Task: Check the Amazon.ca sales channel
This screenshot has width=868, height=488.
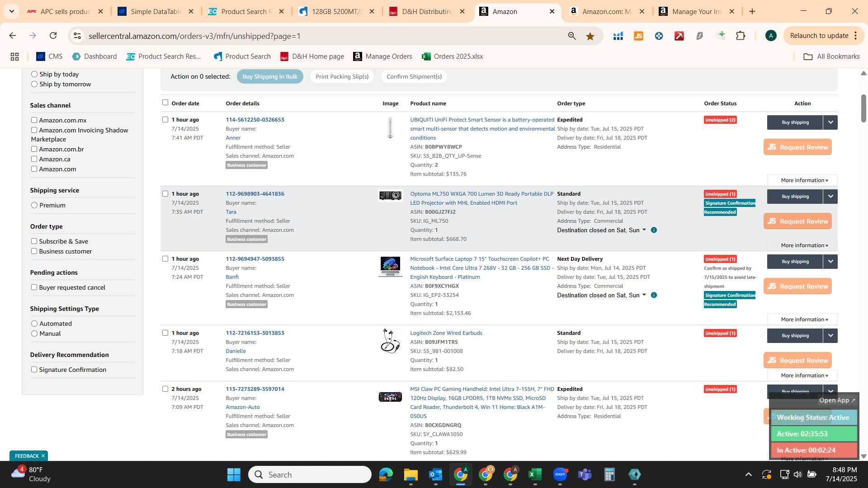Action: tap(34, 159)
